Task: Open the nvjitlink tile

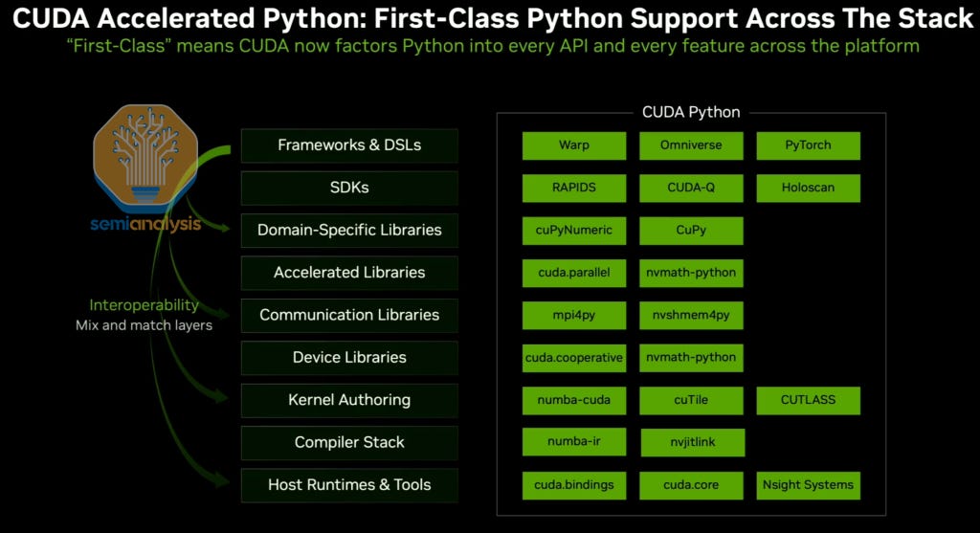Action: tap(693, 442)
